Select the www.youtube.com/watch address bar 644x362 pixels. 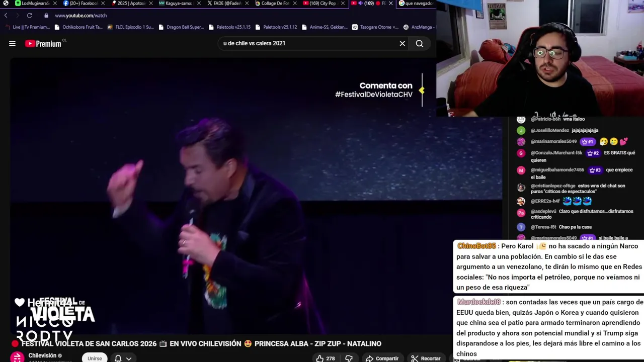80,16
